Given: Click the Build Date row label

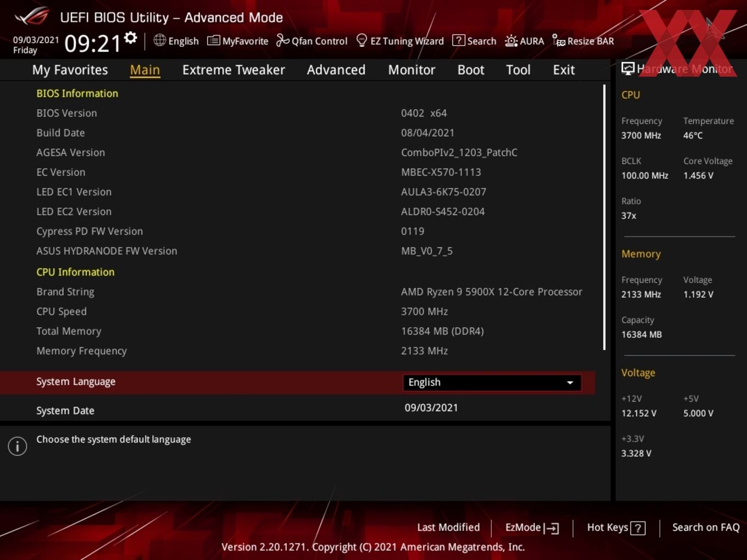Looking at the screenshot, I should [60, 133].
